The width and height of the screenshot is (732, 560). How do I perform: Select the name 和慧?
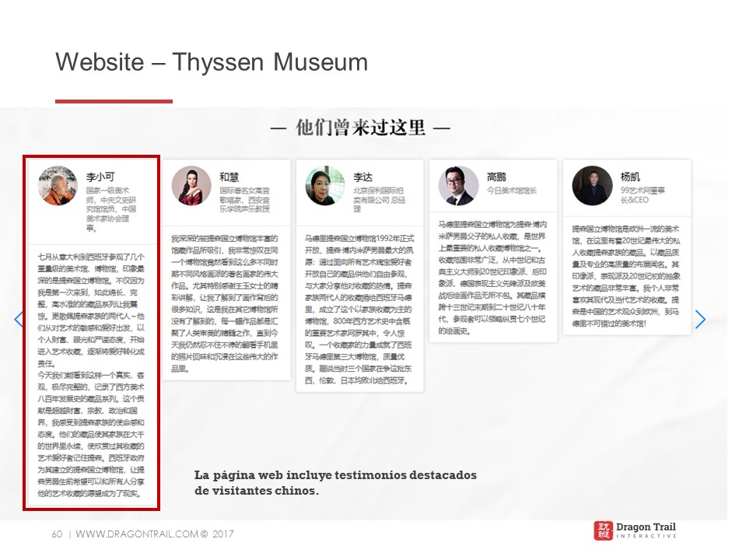coord(229,177)
